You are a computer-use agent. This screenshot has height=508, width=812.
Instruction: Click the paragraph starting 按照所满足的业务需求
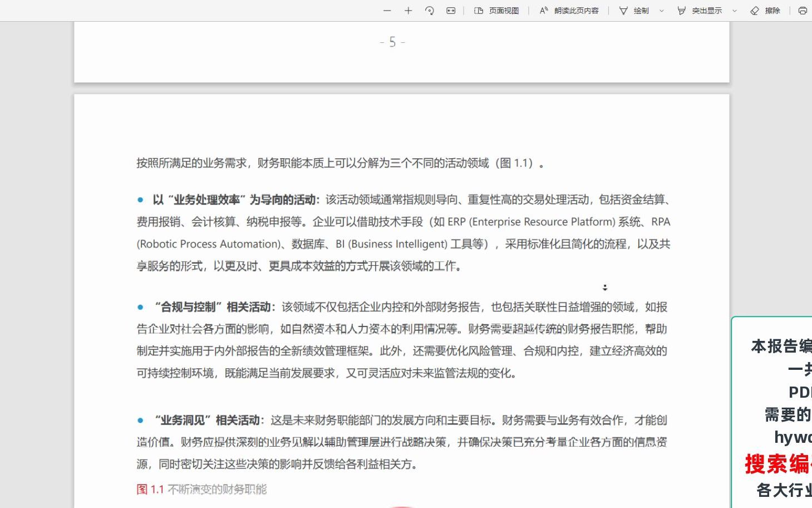click(x=341, y=163)
